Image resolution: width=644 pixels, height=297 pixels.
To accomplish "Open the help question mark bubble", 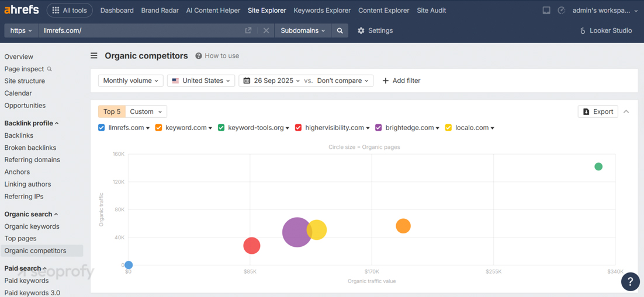I will coord(630,282).
